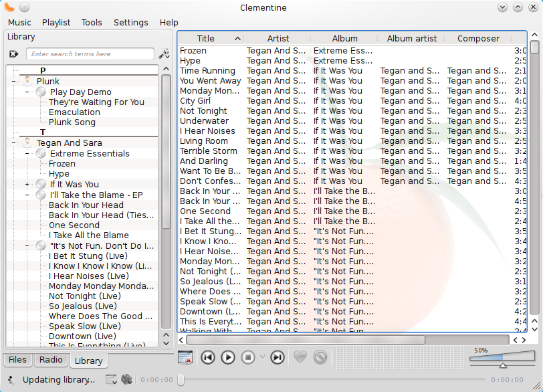543x392 pixels.
Task: Click the Album column header
Action: (345, 39)
